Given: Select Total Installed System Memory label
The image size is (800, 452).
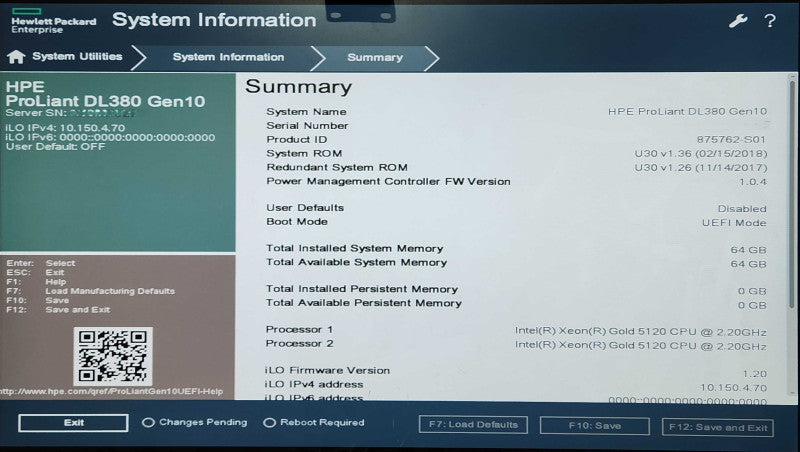Looking at the screenshot, I should point(354,248).
